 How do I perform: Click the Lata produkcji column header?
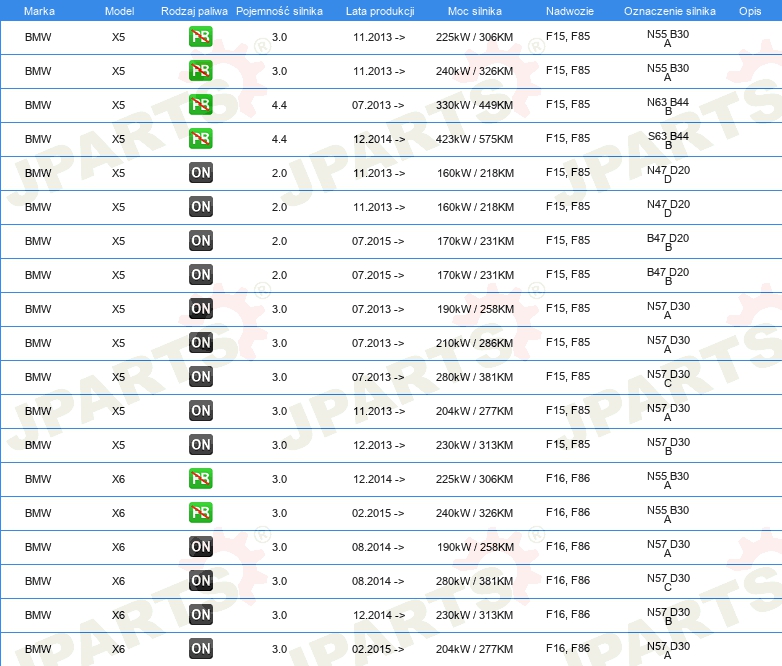(380, 11)
